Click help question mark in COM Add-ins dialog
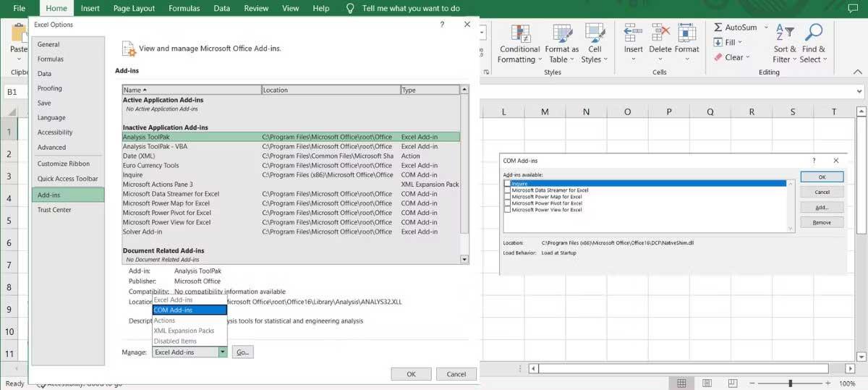Viewport: 868px width, 390px height. coord(814,161)
